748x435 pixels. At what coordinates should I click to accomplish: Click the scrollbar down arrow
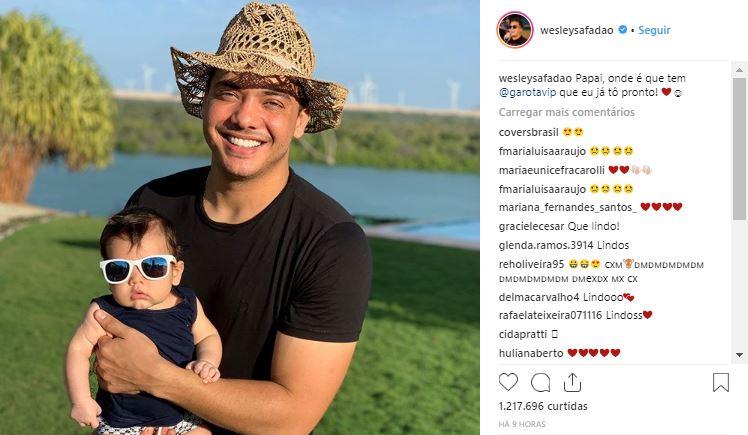coord(739,355)
